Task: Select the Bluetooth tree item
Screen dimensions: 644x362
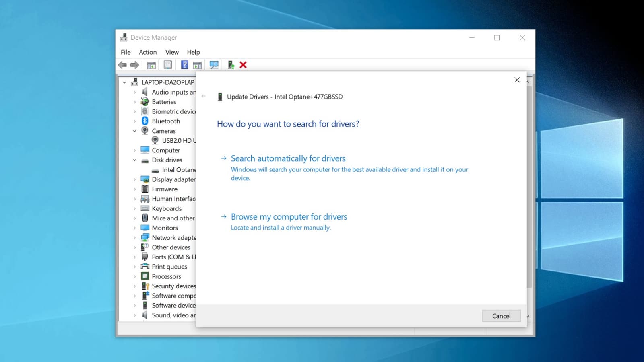Action: [x=165, y=121]
